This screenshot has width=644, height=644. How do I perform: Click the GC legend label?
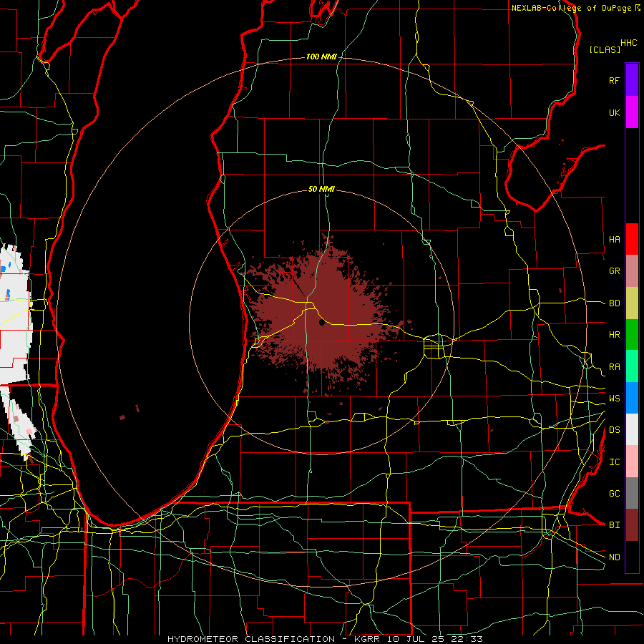tap(614, 493)
